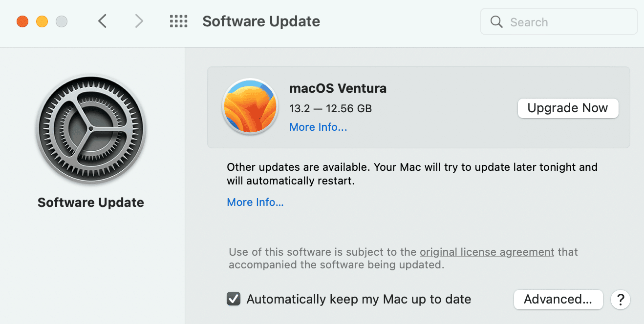Navigate back using the left arrow

pyautogui.click(x=102, y=21)
